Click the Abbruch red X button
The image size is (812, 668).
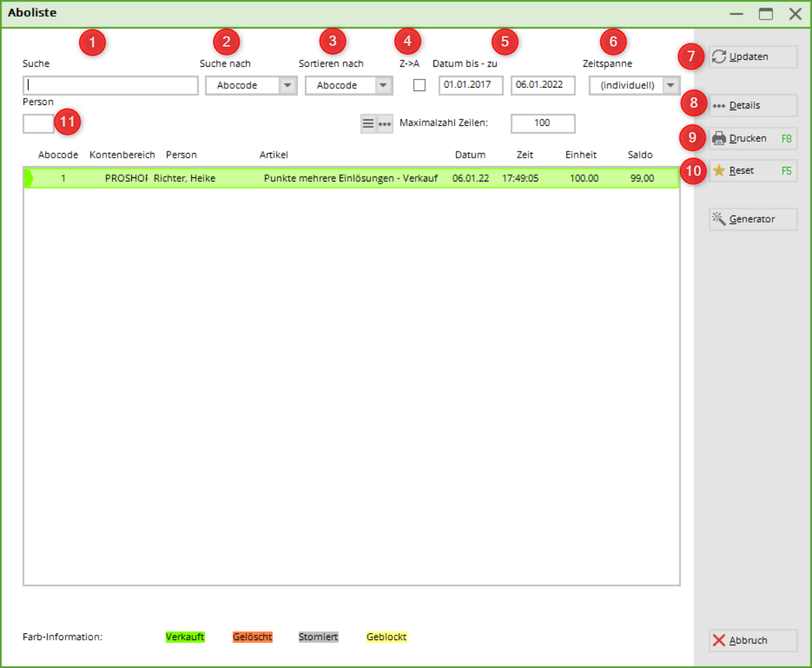pyautogui.click(x=753, y=640)
